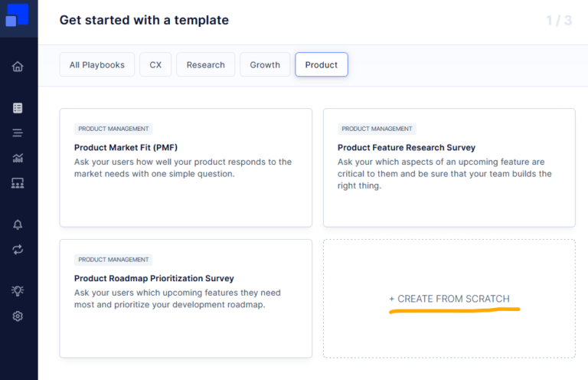The width and height of the screenshot is (588, 380).
Task: Select the CX tab
Action: tap(155, 65)
